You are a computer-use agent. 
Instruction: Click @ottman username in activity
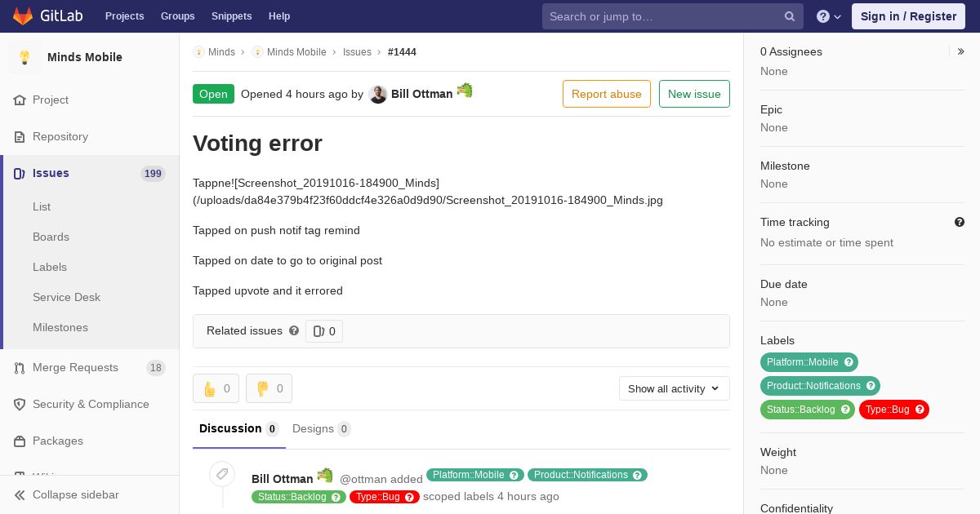pyautogui.click(x=363, y=480)
